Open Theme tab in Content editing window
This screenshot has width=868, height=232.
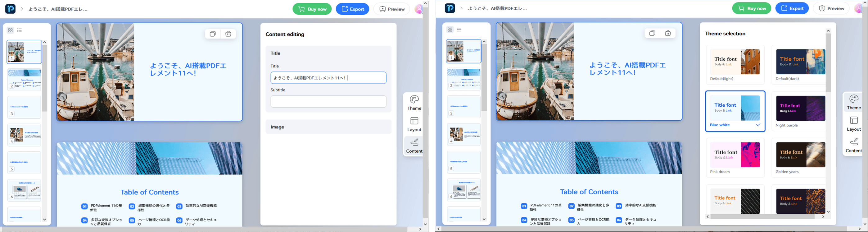point(414,103)
